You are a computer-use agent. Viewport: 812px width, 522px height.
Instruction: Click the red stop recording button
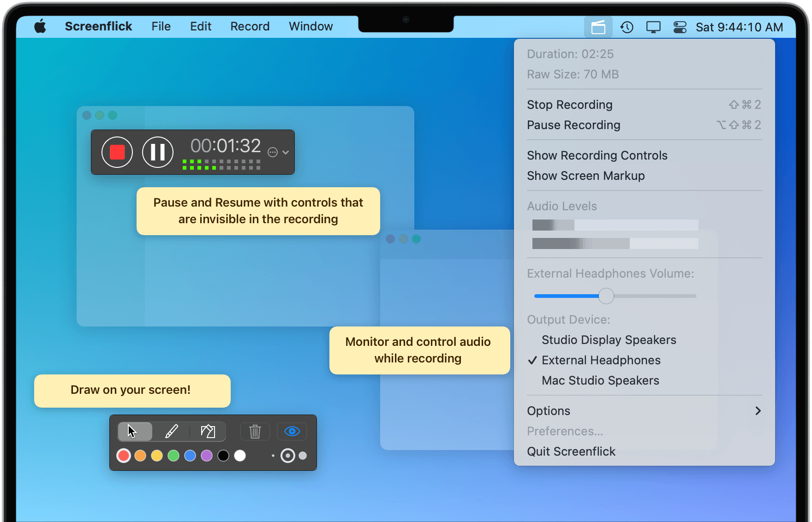(x=117, y=152)
